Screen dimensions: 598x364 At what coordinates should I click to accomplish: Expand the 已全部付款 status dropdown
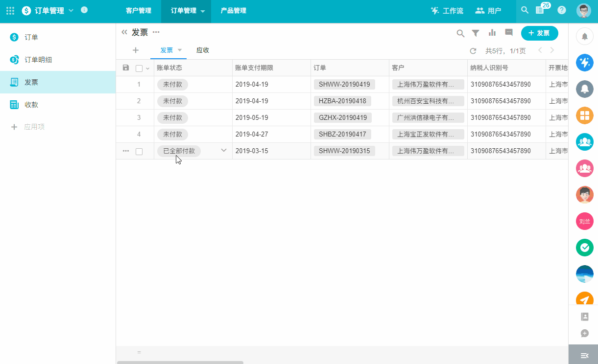tap(224, 151)
